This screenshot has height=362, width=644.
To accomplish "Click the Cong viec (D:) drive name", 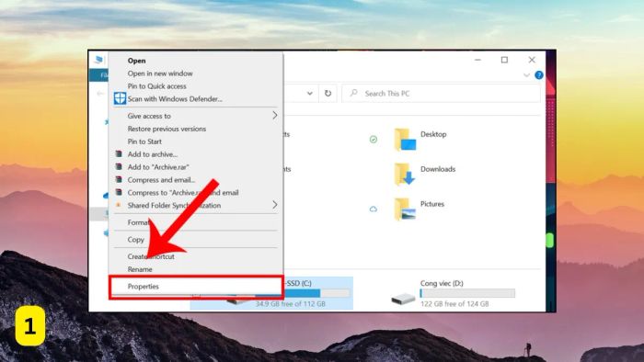I will 442,283.
